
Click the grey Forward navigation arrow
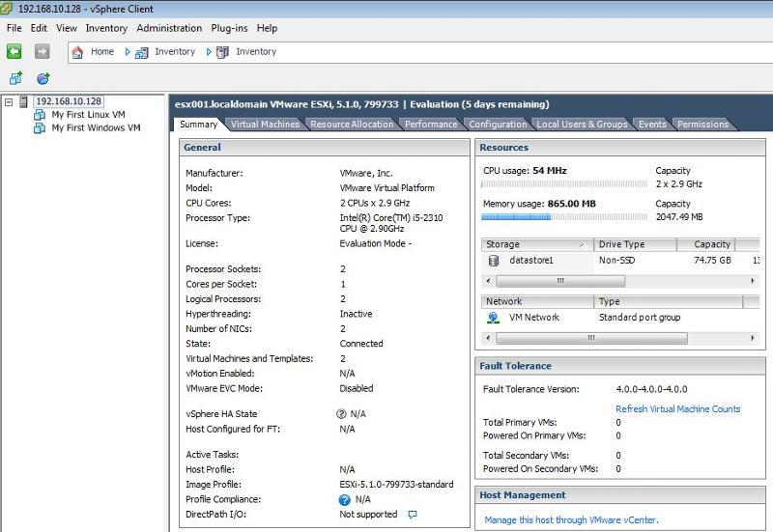[42, 51]
